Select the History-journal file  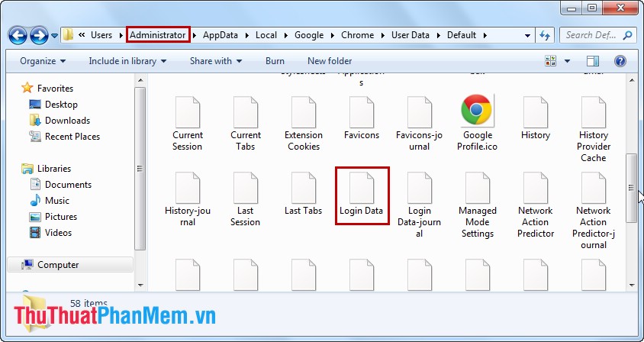187,199
